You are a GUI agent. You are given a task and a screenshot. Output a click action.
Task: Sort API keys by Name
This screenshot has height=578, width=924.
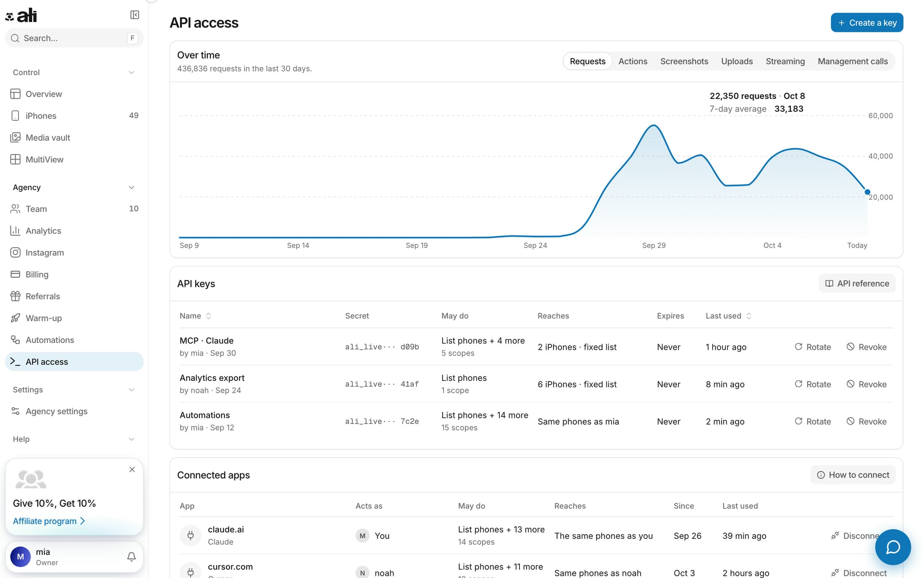pyautogui.click(x=195, y=316)
